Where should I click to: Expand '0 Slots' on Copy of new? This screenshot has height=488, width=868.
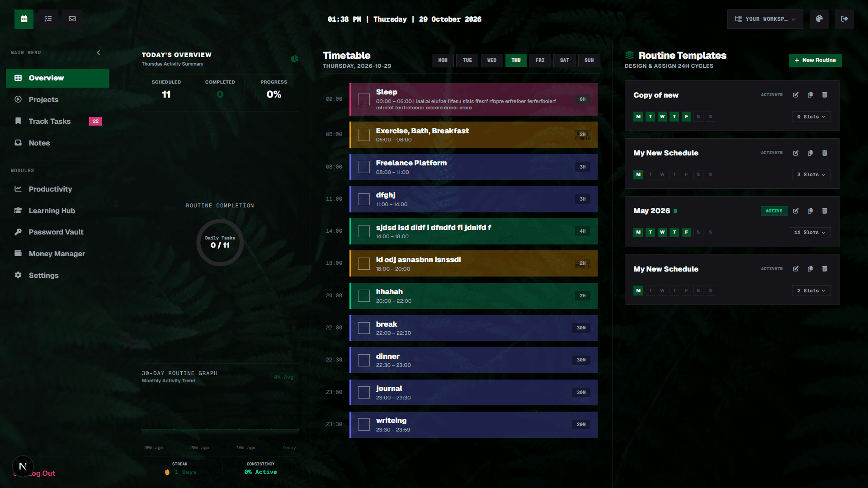tap(811, 117)
